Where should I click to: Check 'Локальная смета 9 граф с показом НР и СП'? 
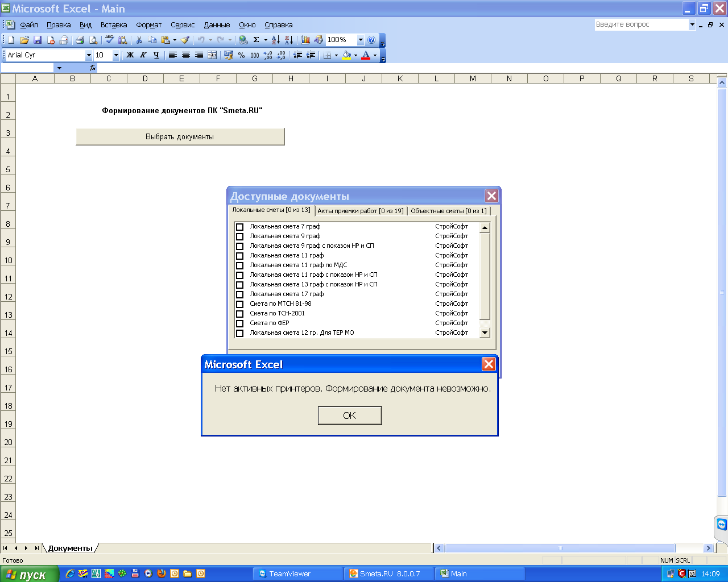point(239,246)
